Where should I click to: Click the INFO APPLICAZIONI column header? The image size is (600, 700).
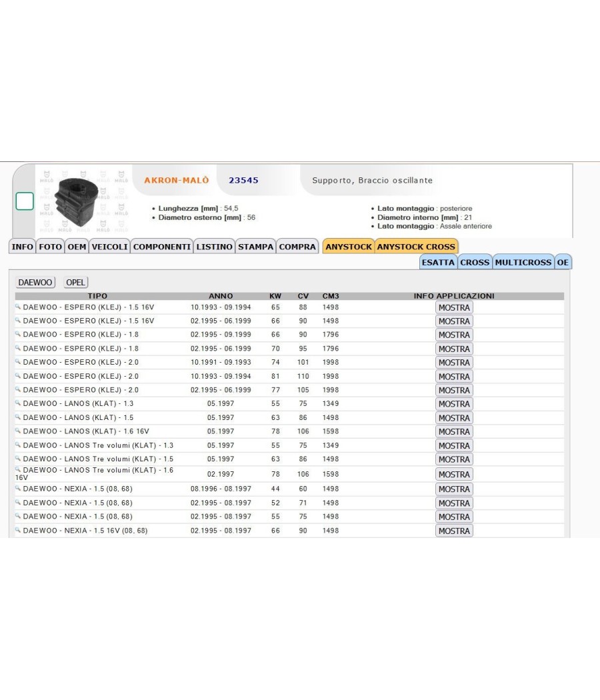click(454, 295)
